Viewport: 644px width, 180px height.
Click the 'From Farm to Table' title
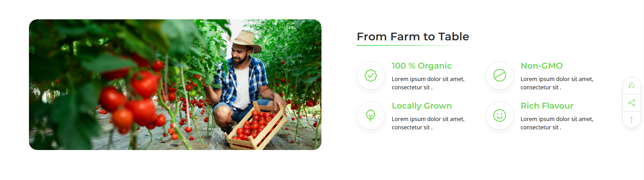coord(413,37)
